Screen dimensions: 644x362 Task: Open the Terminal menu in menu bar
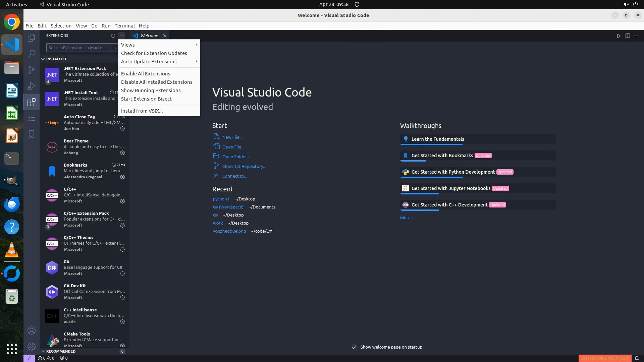click(124, 26)
